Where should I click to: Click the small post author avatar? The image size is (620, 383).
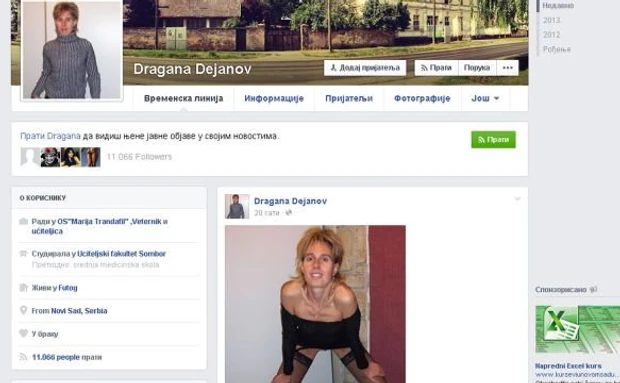tap(237, 206)
